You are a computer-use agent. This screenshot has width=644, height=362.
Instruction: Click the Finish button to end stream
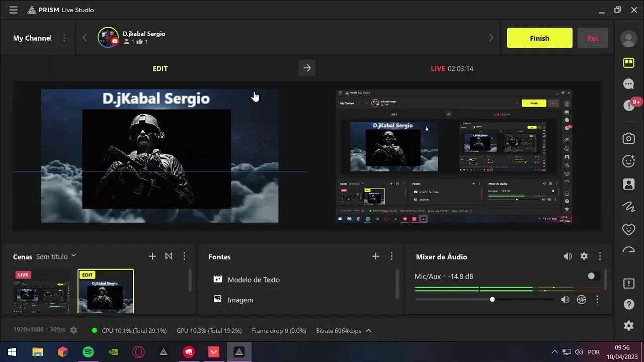tap(539, 38)
